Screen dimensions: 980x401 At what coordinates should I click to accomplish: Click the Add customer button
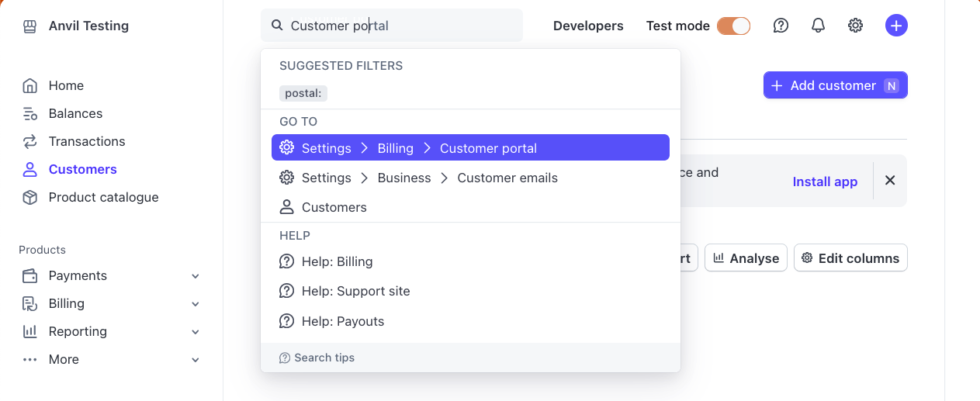(x=835, y=85)
